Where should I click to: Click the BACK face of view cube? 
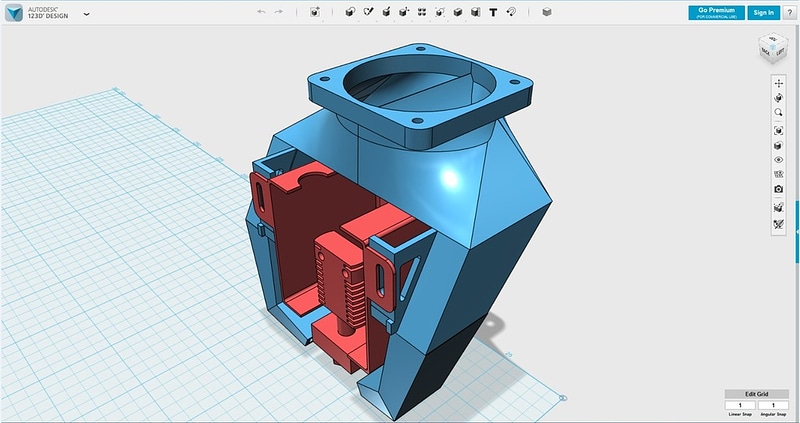tap(766, 52)
